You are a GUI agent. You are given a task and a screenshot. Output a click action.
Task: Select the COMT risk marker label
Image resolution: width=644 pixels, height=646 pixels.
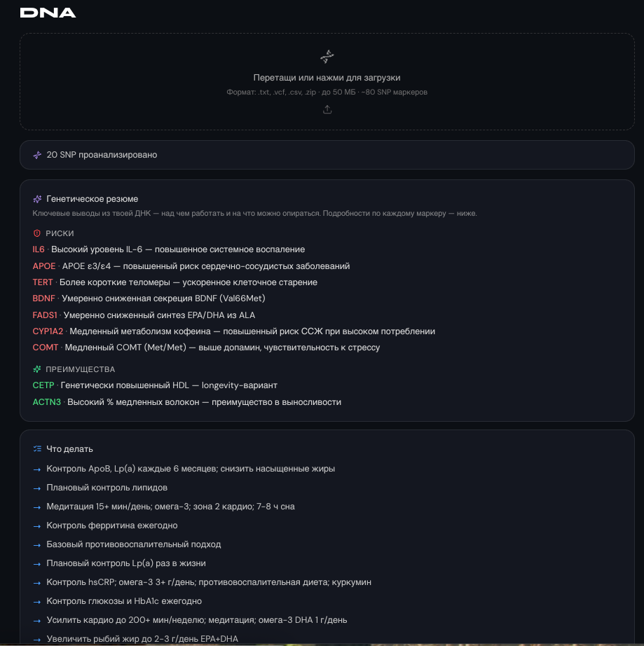pyautogui.click(x=46, y=348)
